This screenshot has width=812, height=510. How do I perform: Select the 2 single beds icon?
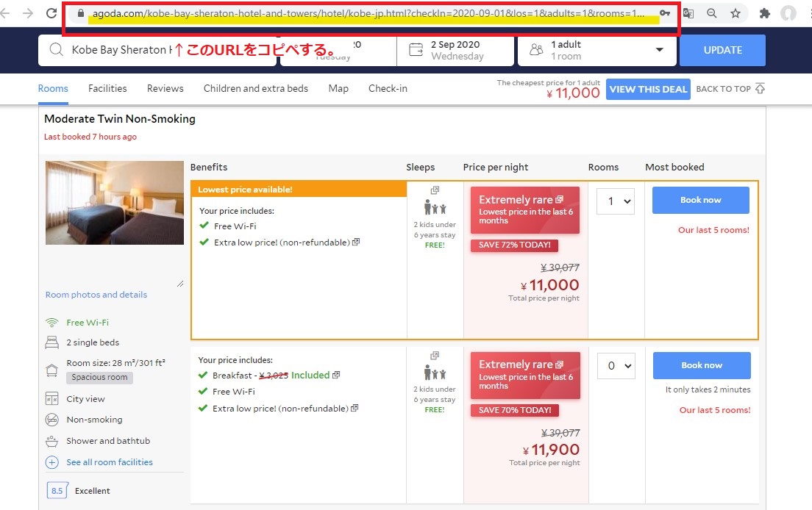coord(51,342)
